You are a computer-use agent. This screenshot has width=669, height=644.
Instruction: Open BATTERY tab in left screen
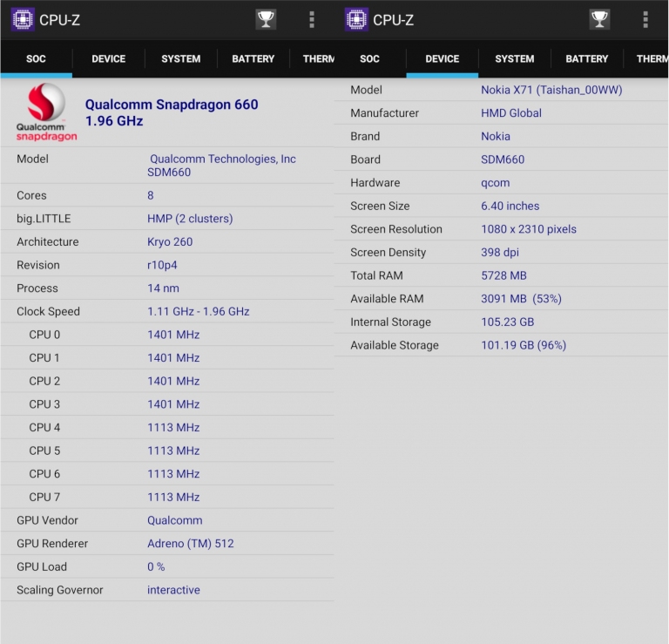(x=253, y=59)
